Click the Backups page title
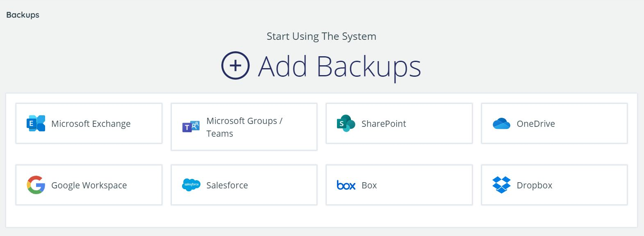644x236 pixels. point(23,15)
